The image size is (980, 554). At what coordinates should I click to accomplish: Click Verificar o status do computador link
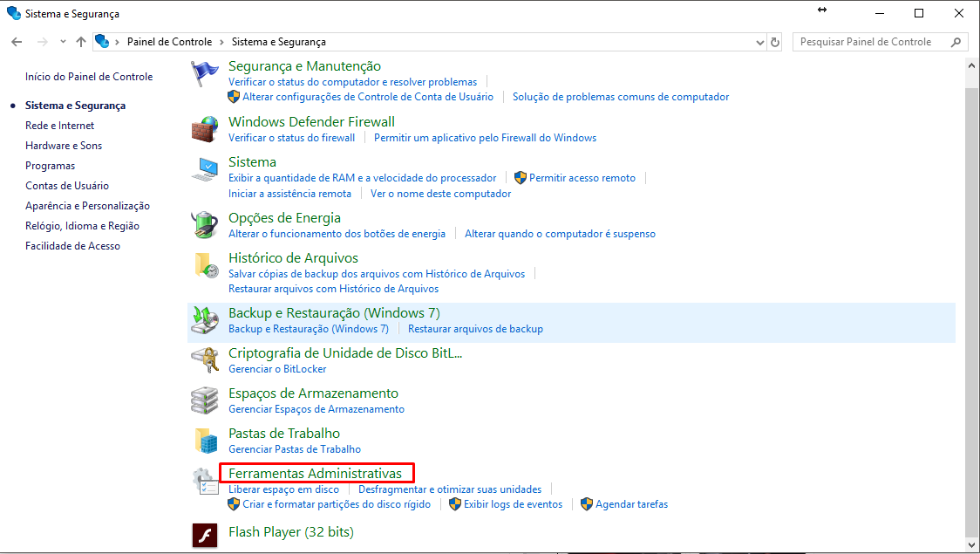[x=352, y=82]
